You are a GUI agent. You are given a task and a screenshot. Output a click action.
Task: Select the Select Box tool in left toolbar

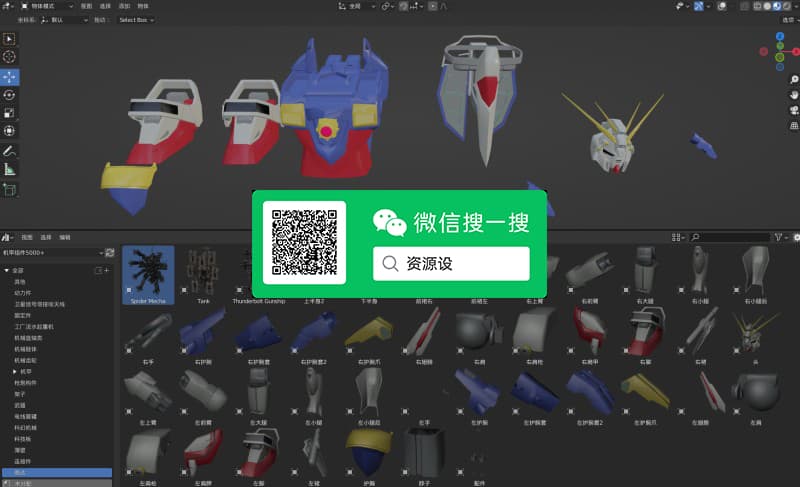pos(9,39)
